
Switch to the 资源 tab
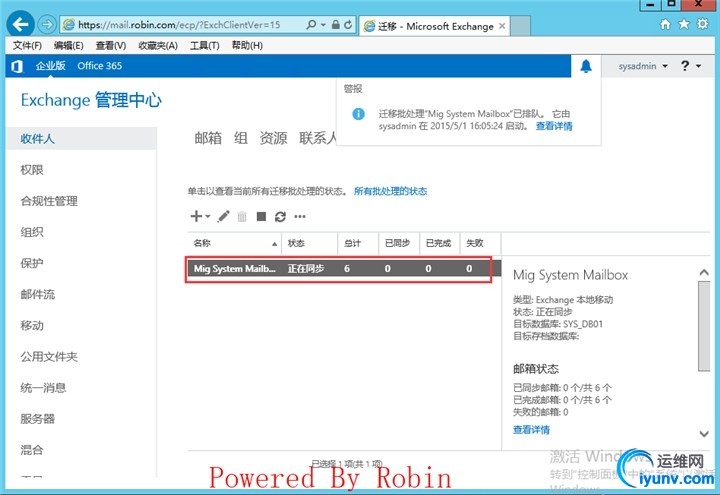273,138
